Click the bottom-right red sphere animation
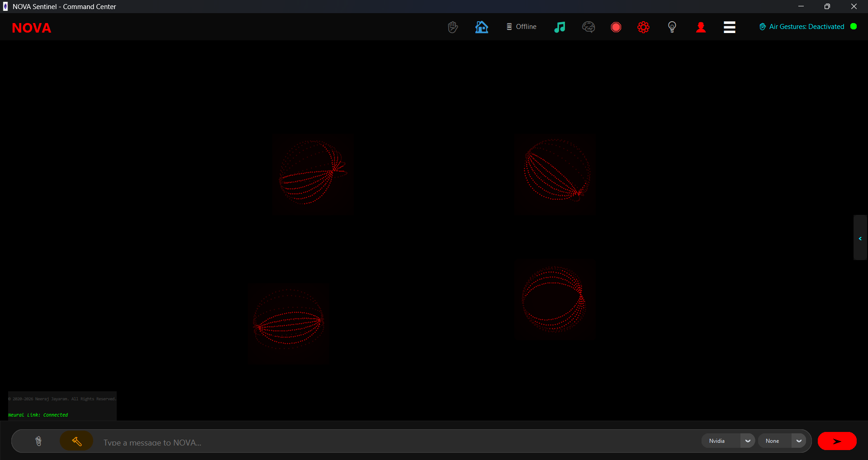868x460 pixels. [554, 299]
